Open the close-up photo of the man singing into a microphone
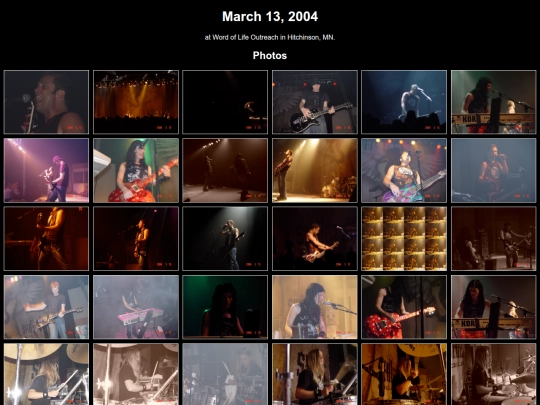This screenshot has height=405, width=540. pyautogui.click(x=46, y=102)
